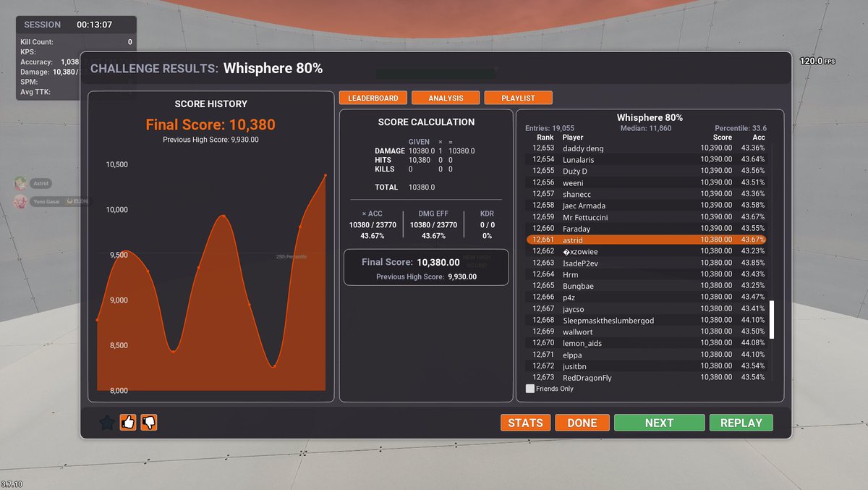
Task: Click lemon_aids leaderboard entry
Action: [x=646, y=343]
